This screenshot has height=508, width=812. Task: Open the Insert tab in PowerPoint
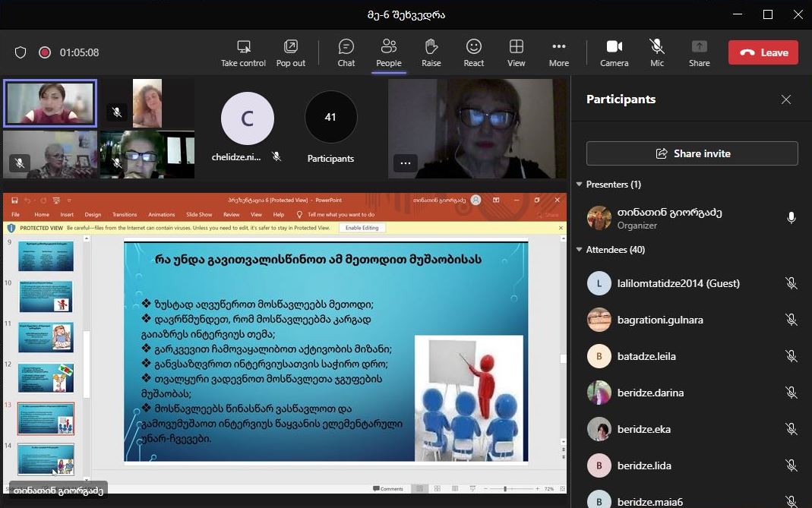(x=67, y=214)
